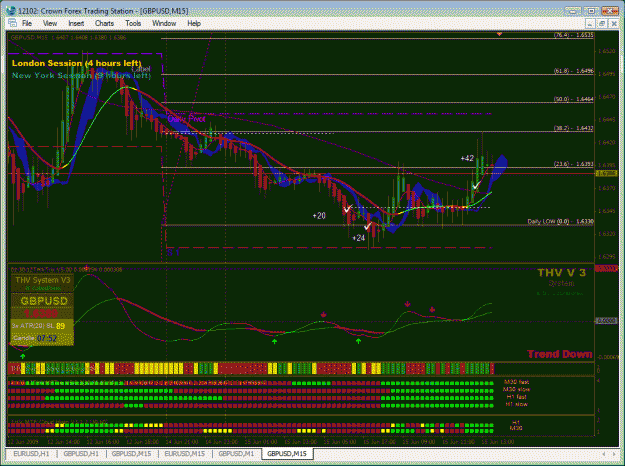Screen dimensions: 625x466
Task: Click the checkmark next to +42
Action: point(476,186)
